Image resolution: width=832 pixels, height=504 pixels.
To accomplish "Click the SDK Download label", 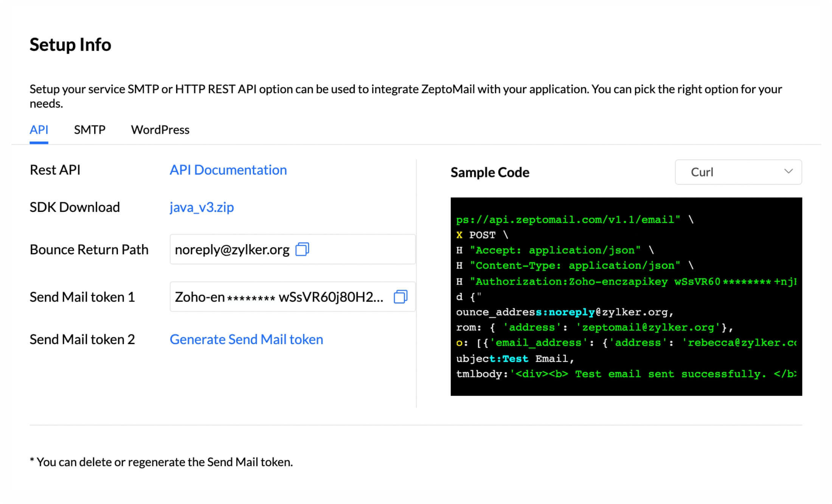I will pyautogui.click(x=75, y=207).
